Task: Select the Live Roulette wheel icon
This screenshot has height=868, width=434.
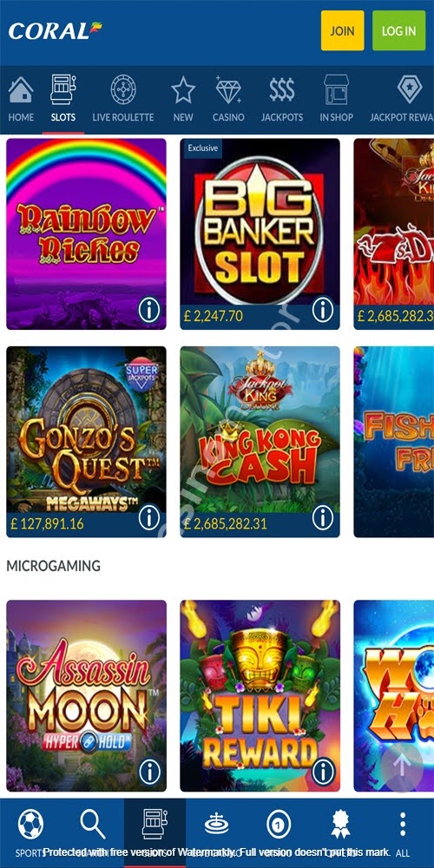Action: coord(123,89)
